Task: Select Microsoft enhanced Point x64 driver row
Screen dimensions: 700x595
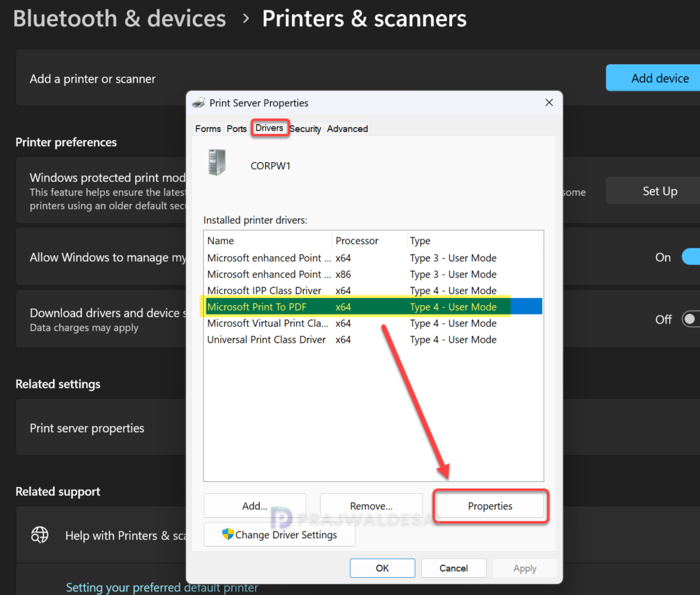Action: tap(373, 258)
